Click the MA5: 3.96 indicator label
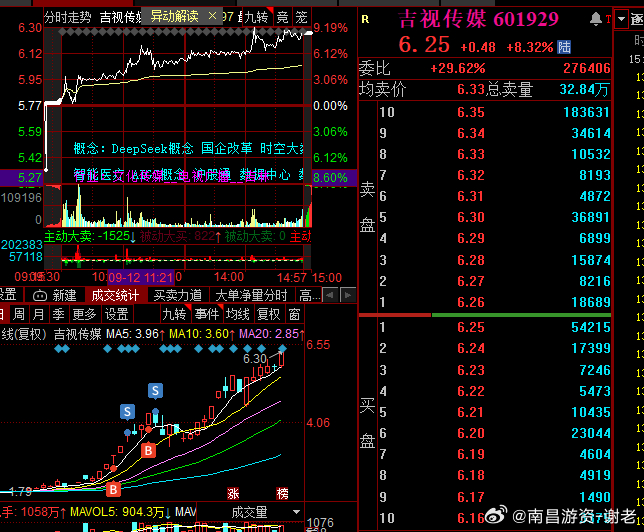Viewport: 644px width, 532px height. (x=135, y=334)
